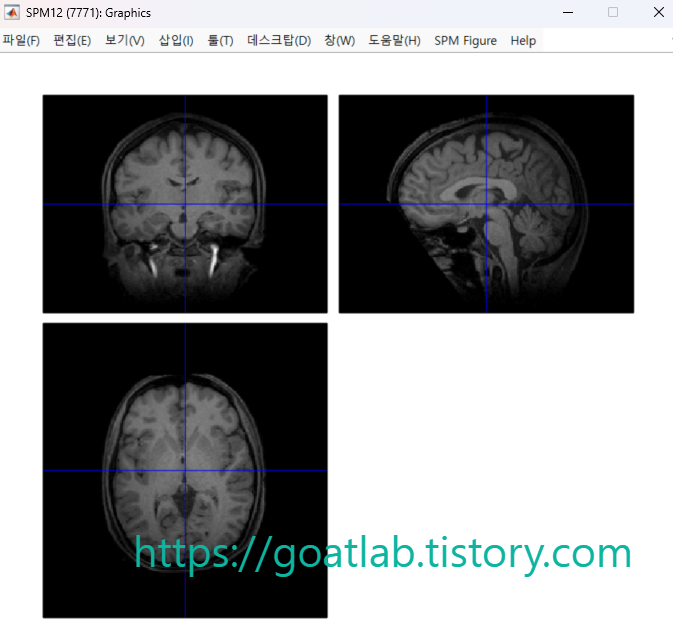
Task: Open the SPM Figure menu
Action: pyautogui.click(x=465, y=40)
